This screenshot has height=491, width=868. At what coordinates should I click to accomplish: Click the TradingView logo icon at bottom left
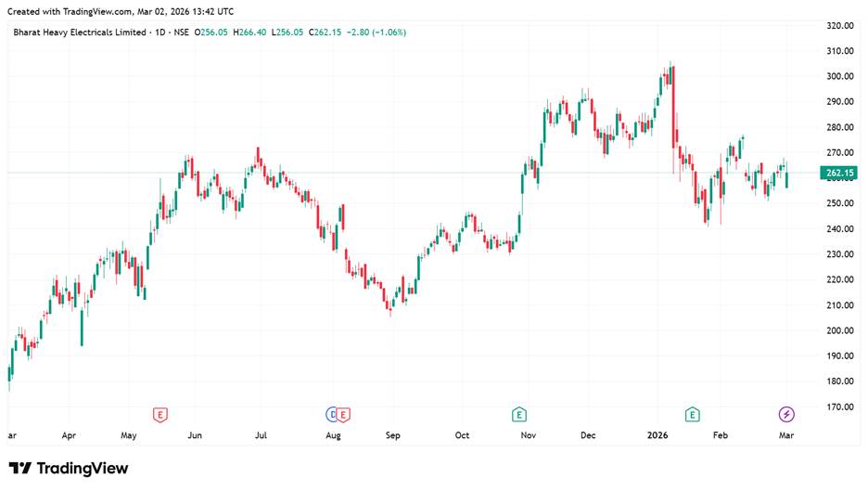tap(20, 469)
